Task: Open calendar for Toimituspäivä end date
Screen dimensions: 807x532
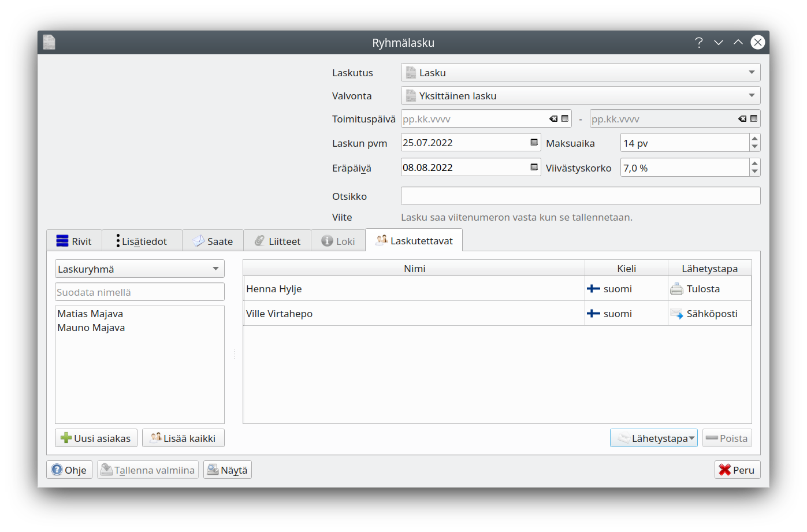Action: [x=754, y=119]
